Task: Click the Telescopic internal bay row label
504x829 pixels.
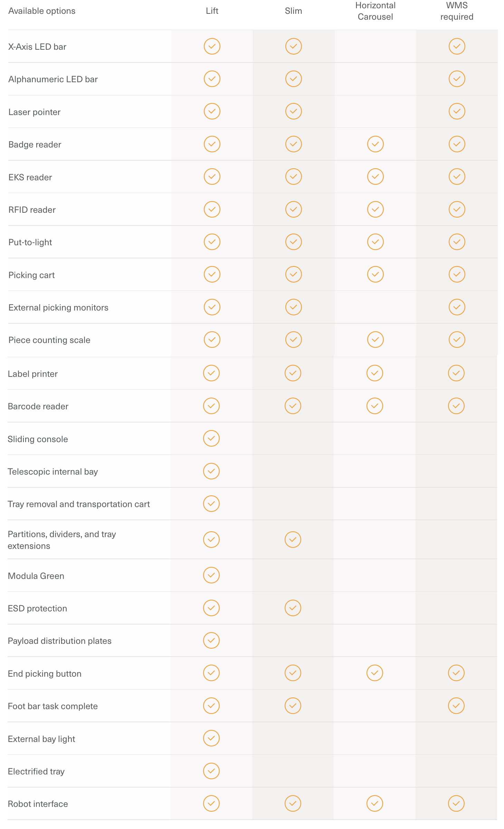Action: click(x=53, y=472)
